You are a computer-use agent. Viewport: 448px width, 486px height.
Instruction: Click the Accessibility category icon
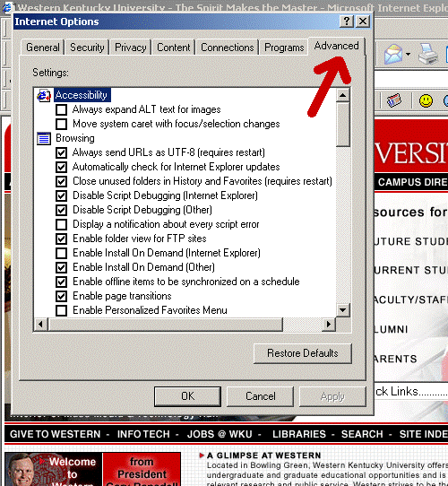(x=44, y=95)
